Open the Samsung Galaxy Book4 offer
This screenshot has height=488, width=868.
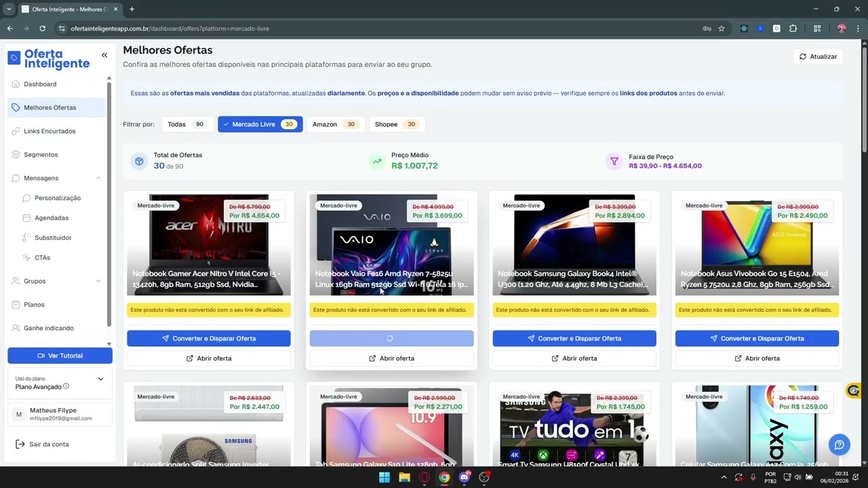(x=574, y=359)
